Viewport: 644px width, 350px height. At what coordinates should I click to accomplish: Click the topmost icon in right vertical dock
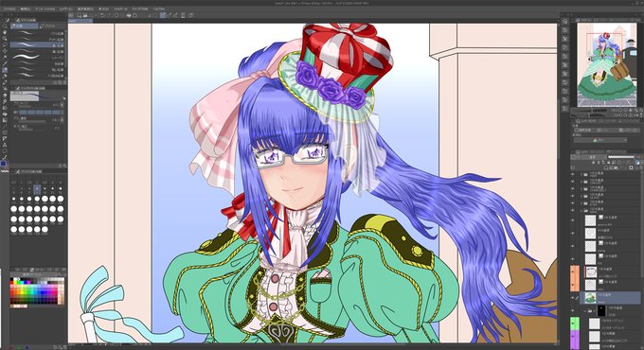565,22
